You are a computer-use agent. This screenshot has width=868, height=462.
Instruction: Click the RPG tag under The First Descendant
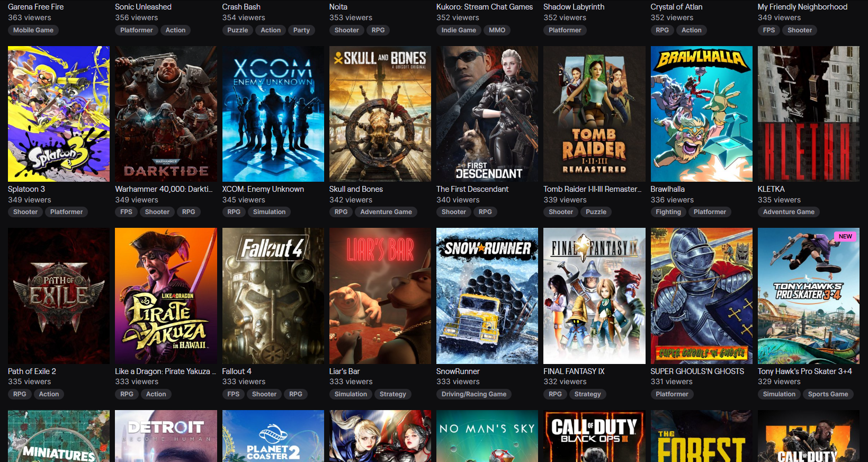[x=485, y=212]
